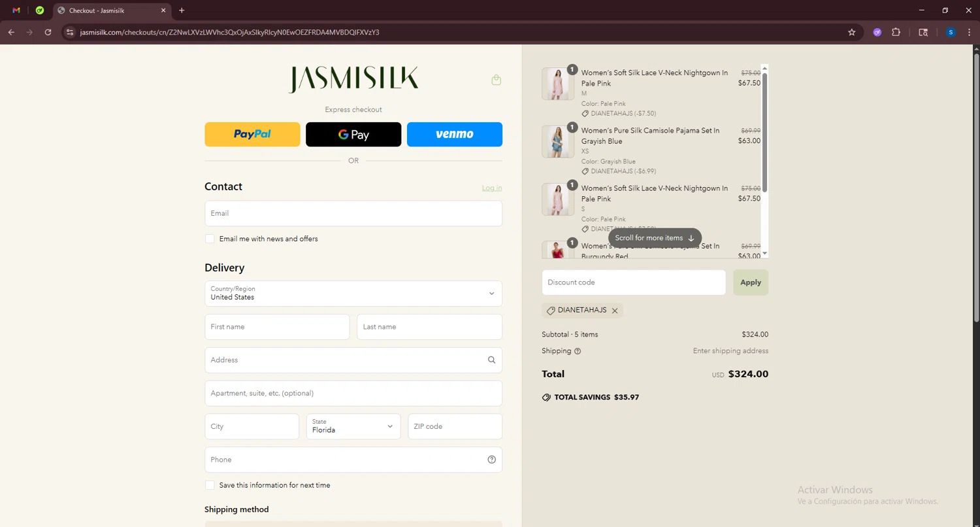
Task: Click the browser address bar URL
Action: [229, 32]
